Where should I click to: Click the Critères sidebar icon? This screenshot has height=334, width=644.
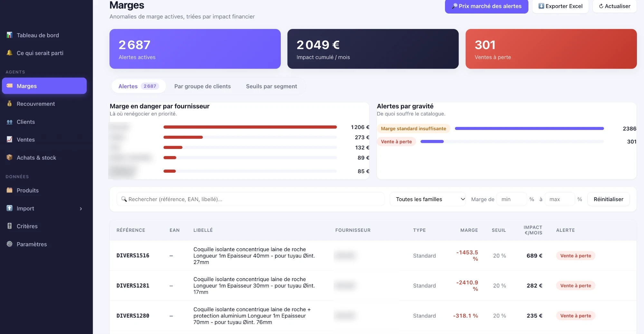10,226
